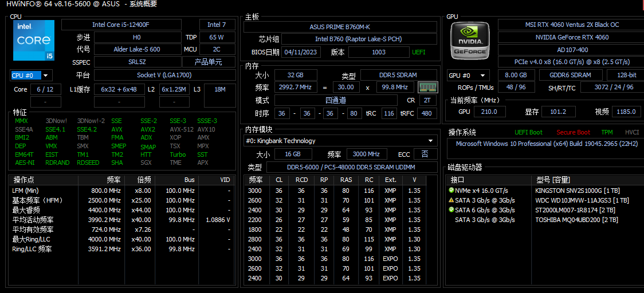Click the 1185.0 video clock value

click(x=626, y=111)
